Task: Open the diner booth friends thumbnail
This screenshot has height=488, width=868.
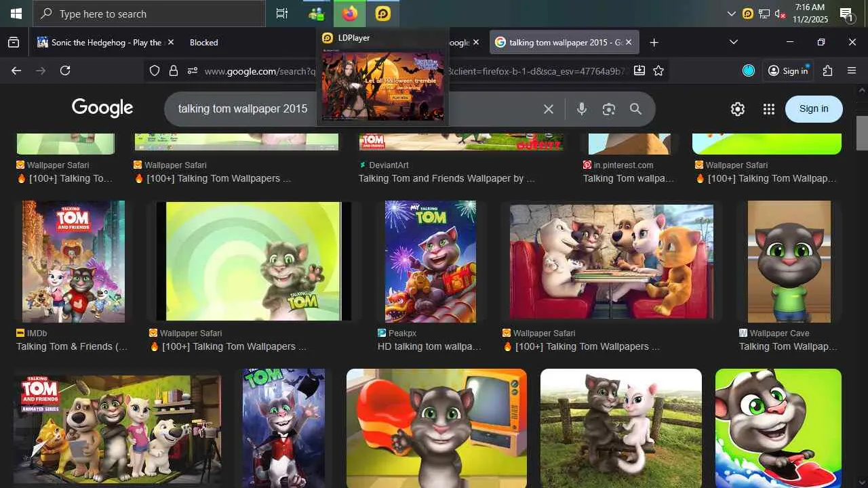Action: click(611, 261)
